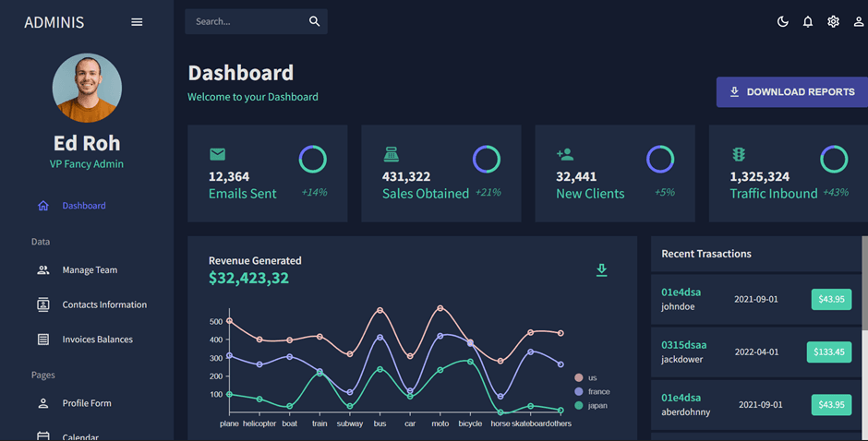Open Invoices Balances page
The image size is (868, 441).
coord(98,340)
